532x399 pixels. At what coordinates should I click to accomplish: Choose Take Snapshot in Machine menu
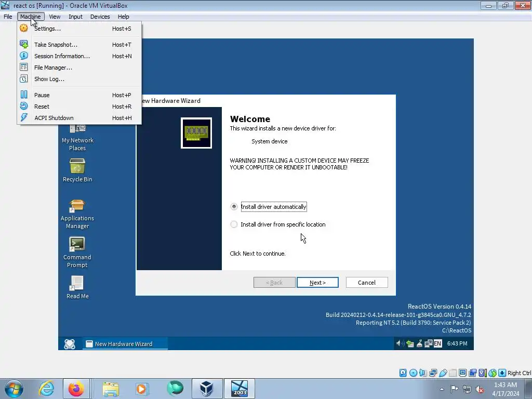(79, 45)
